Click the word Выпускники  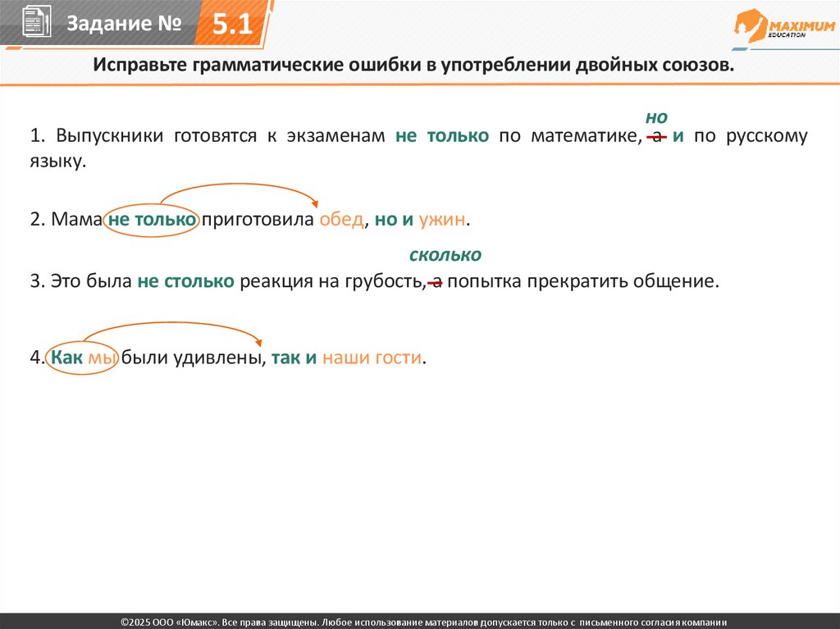coord(109,135)
